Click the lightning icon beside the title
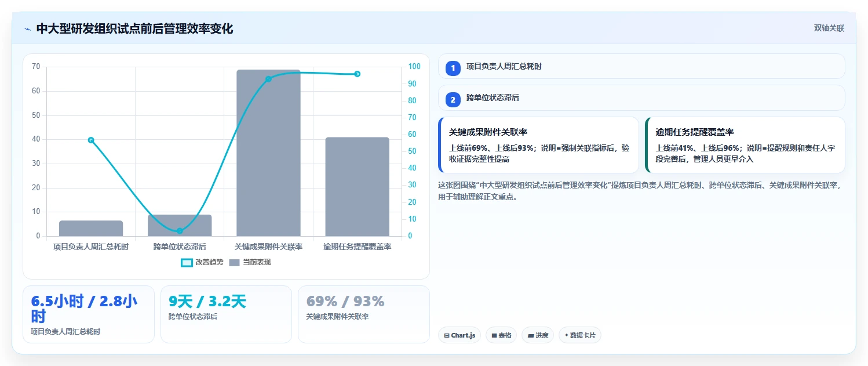Image resolution: width=868 pixels, height=366 pixels. coord(27,29)
